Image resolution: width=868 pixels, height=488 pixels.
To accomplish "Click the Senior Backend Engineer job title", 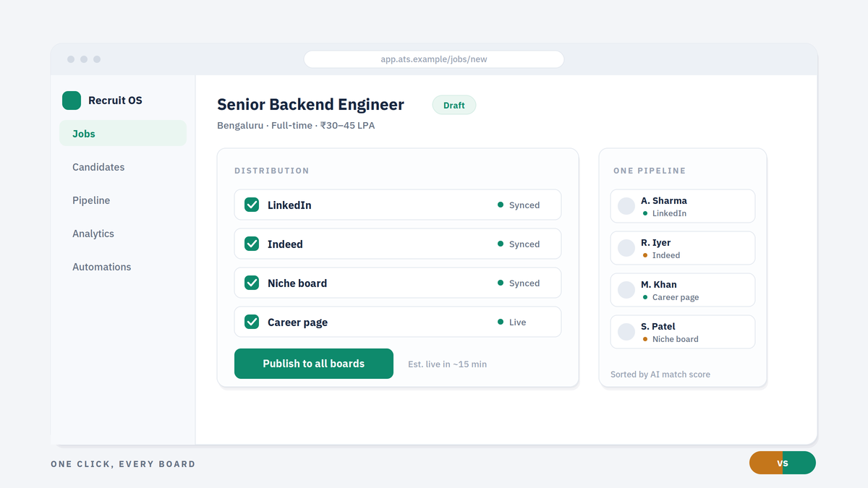I will pos(310,105).
